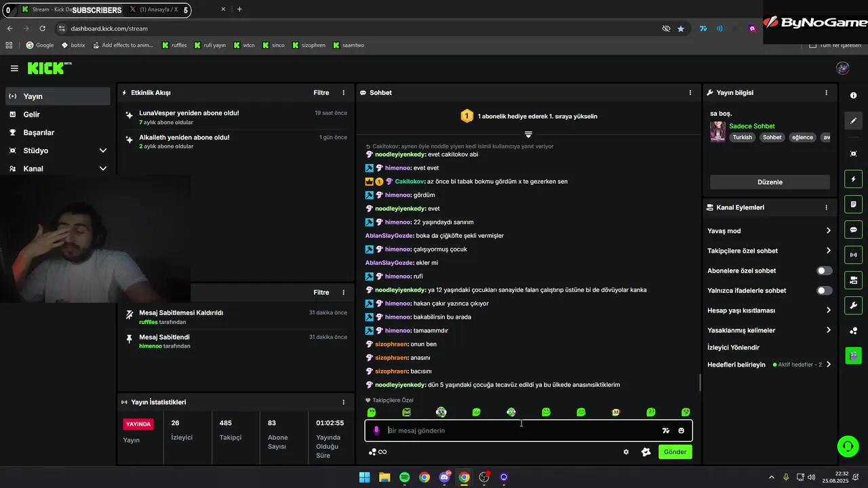This screenshot has width=868, height=488.
Task: Click the Kick logo
Action: 49,68
